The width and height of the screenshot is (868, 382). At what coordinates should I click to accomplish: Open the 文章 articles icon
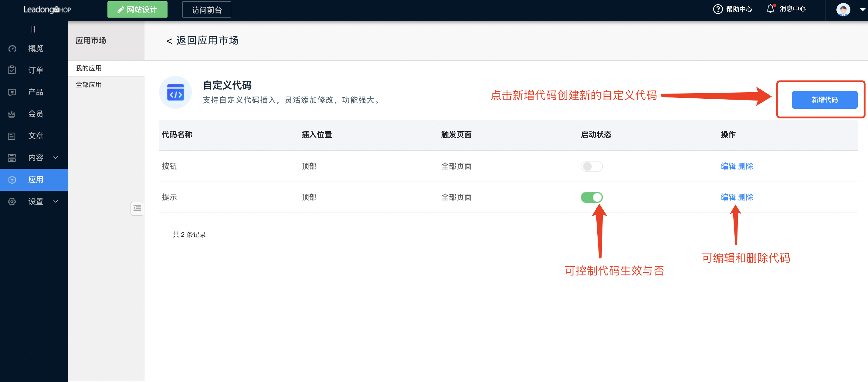tap(12, 135)
